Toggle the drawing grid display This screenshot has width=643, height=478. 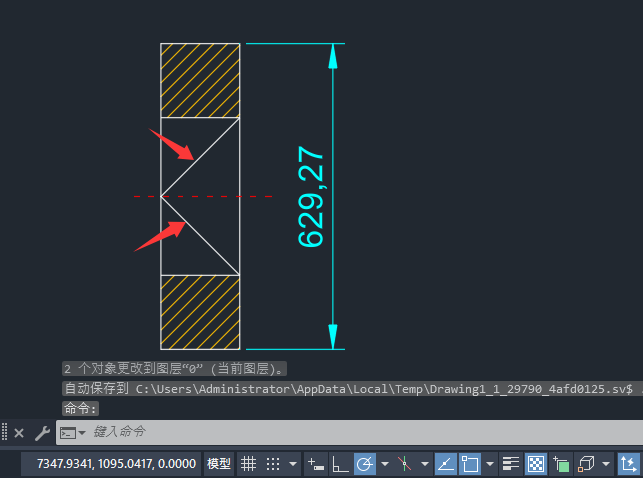tap(249, 464)
